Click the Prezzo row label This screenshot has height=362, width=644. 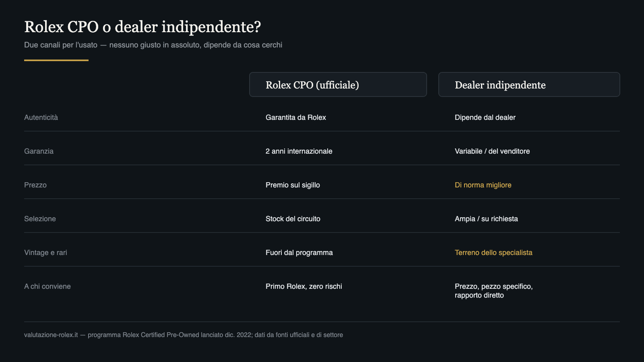click(x=35, y=185)
